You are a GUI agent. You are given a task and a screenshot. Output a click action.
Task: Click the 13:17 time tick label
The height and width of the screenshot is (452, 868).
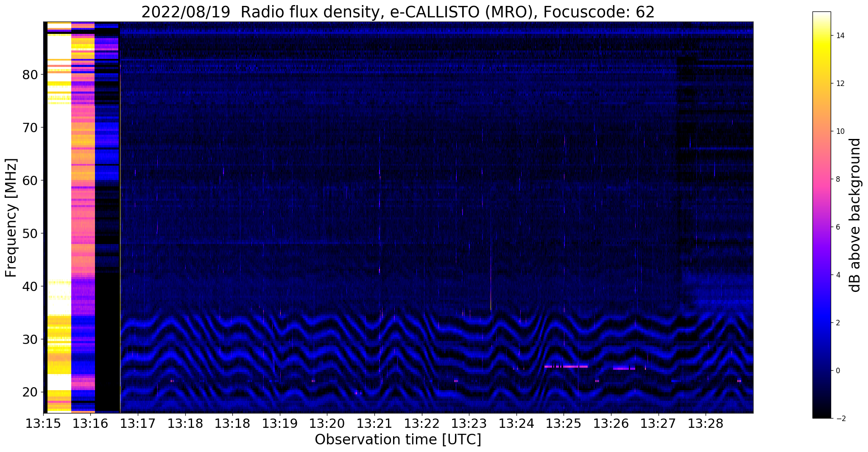click(138, 424)
